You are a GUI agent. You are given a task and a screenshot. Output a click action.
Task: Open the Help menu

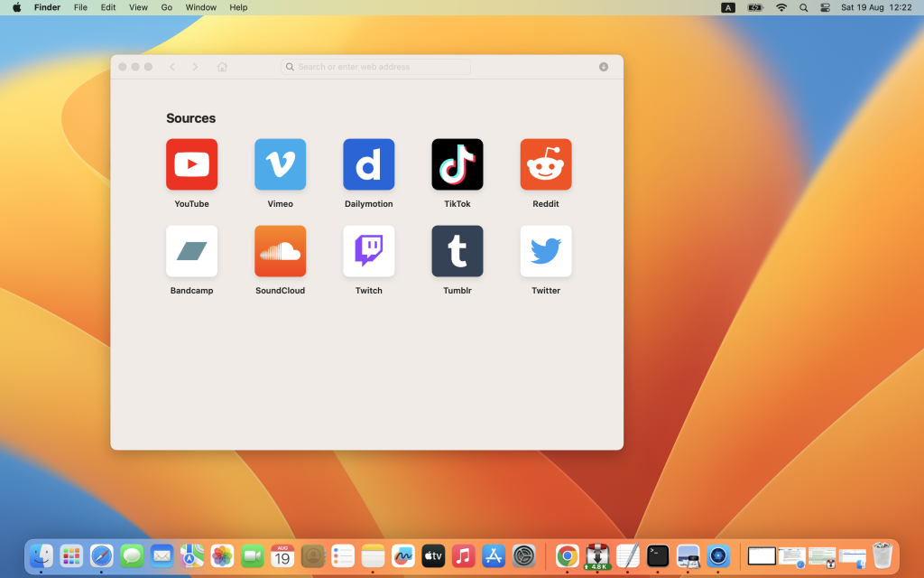tap(238, 7)
